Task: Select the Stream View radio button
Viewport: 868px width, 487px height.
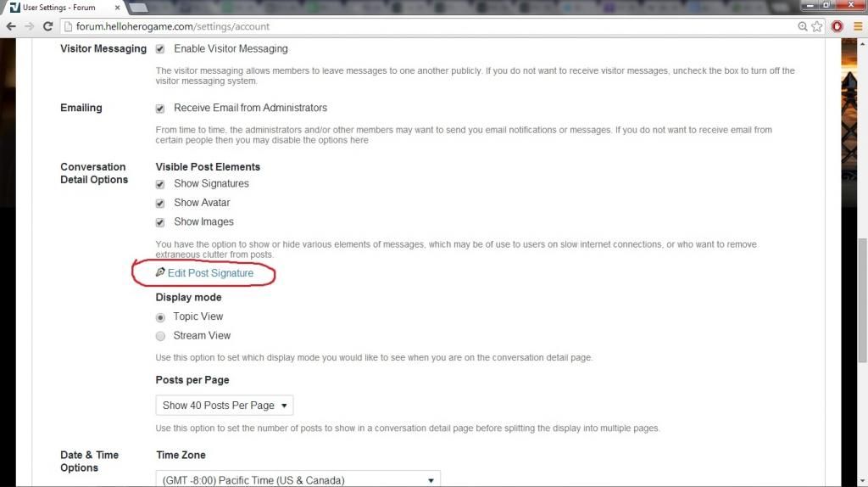Action: 160,336
